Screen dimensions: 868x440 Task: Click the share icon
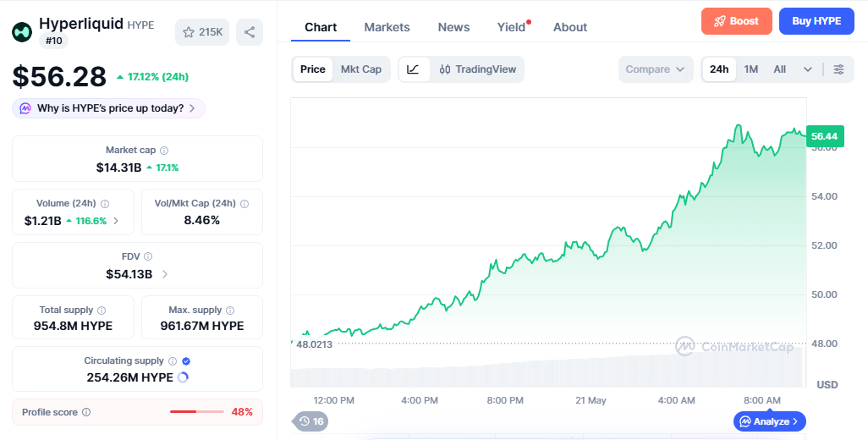tap(250, 32)
